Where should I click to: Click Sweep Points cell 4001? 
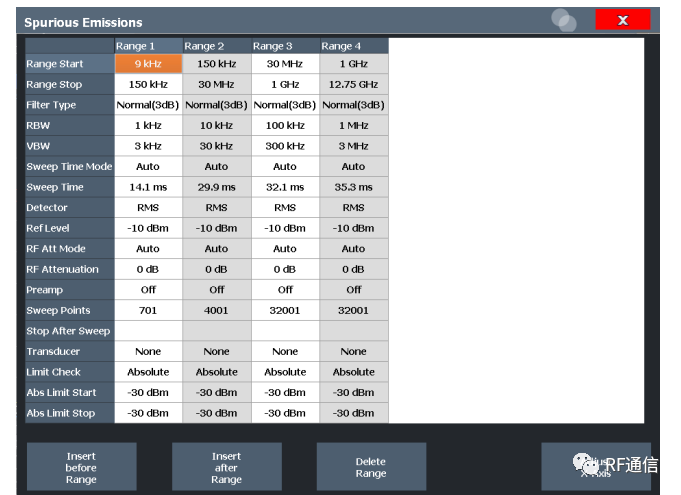[217, 310]
